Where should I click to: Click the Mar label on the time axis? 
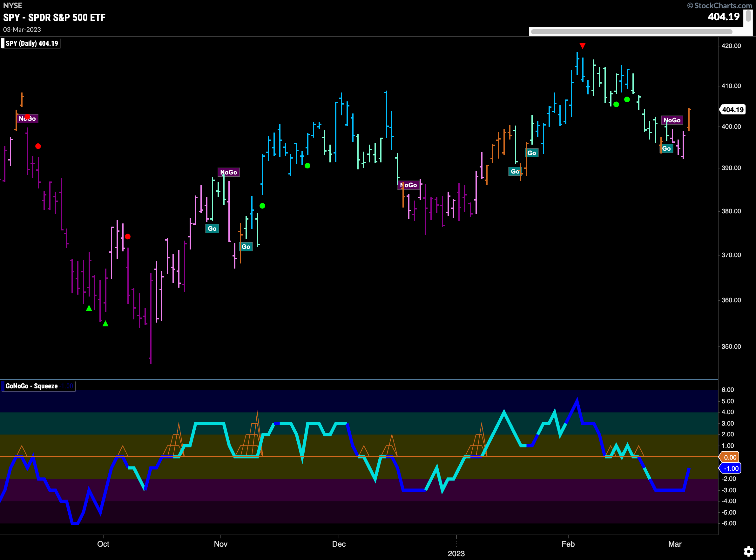point(675,544)
